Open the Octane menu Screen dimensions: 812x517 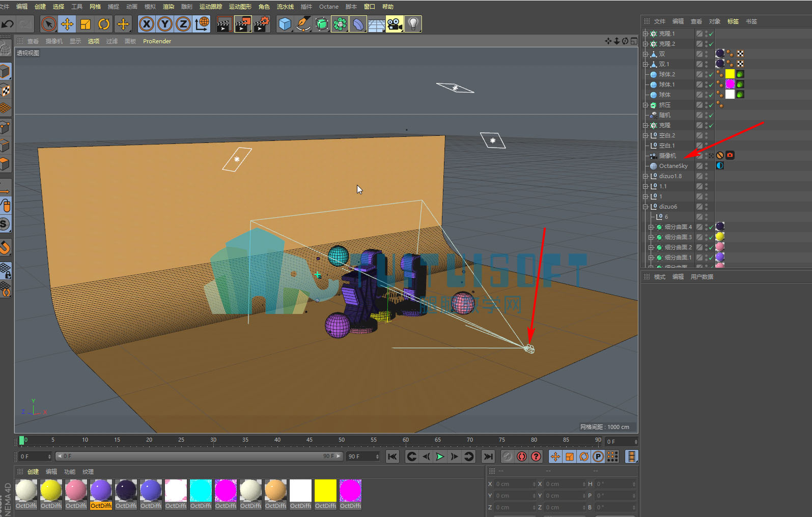[329, 7]
